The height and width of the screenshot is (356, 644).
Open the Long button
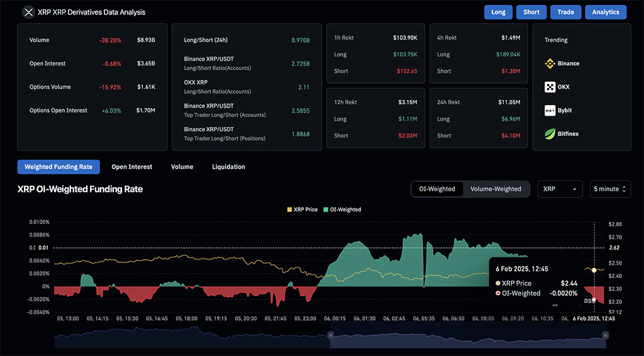click(498, 13)
